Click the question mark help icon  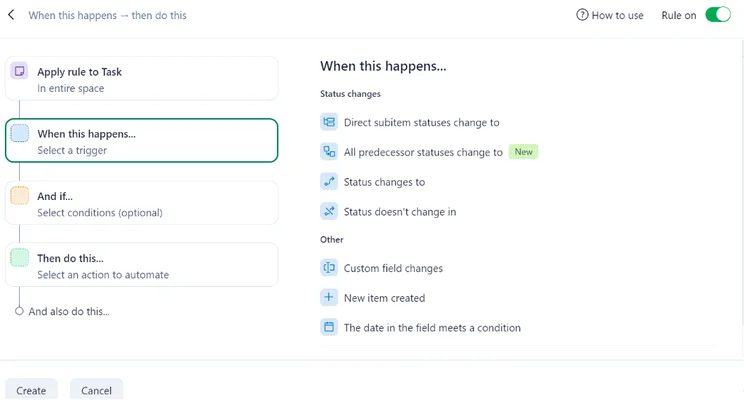(582, 15)
